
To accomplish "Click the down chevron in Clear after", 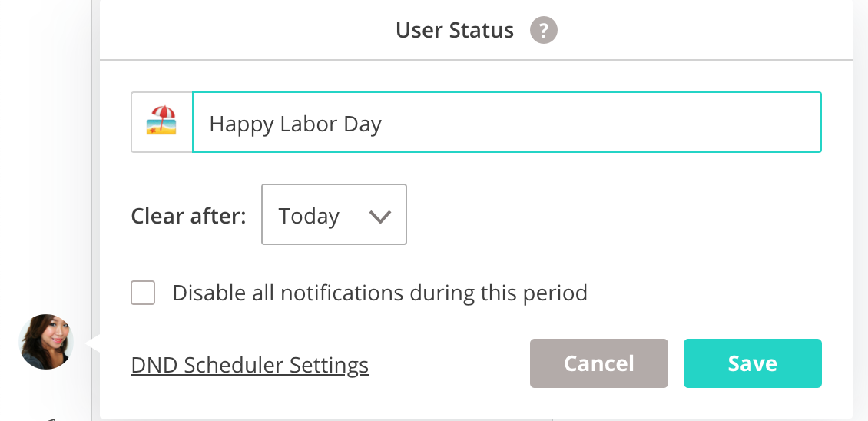I will [380, 217].
